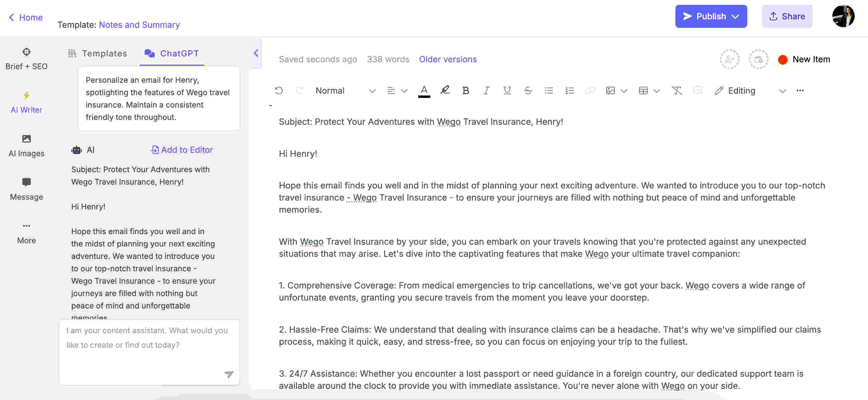Click the insert link icon
Screen dimensions: 868x400
tap(590, 90)
